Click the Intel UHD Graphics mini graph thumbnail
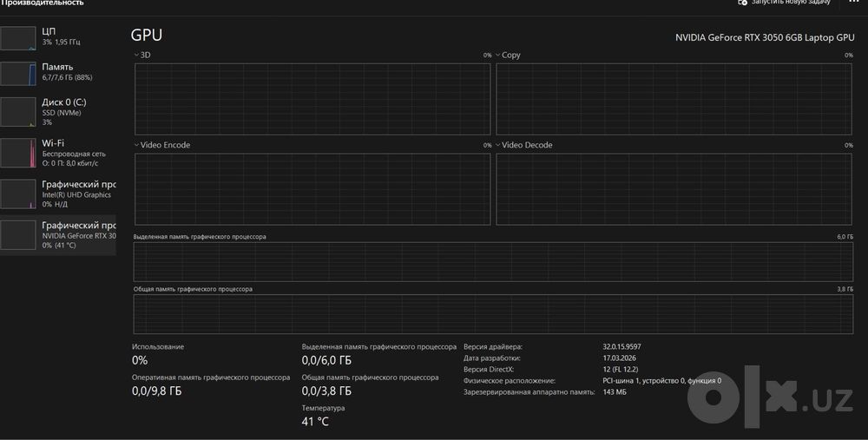 pyautogui.click(x=18, y=194)
